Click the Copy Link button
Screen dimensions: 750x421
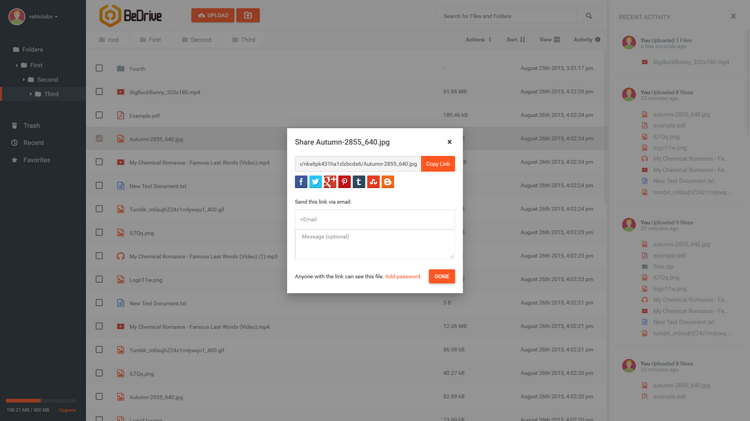click(x=438, y=164)
